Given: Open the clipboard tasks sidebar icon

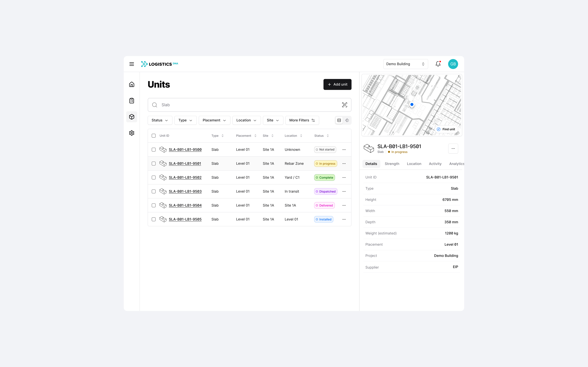Looking at the screenshot, I should point(131,101).
